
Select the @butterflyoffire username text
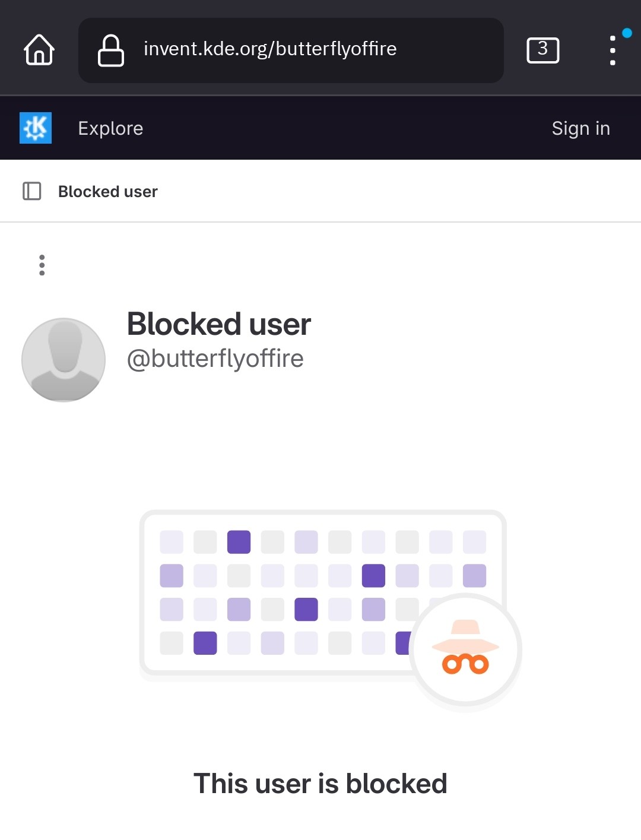[215, 359]
